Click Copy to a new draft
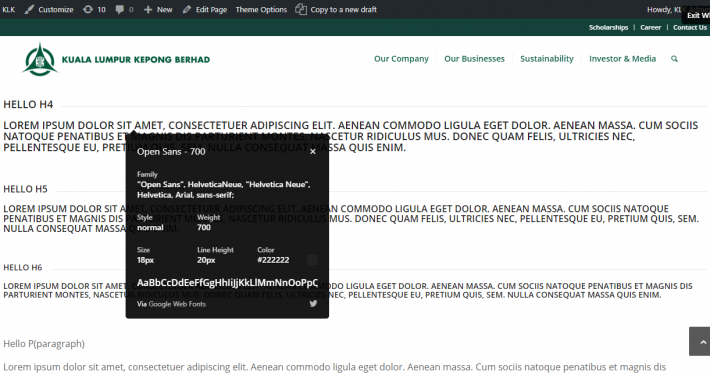710x375 pixels. point(336,10)
